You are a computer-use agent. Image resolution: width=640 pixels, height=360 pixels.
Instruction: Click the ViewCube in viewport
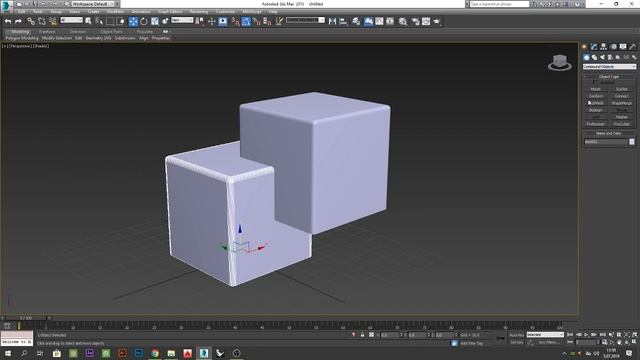click(x=560, y=62)
